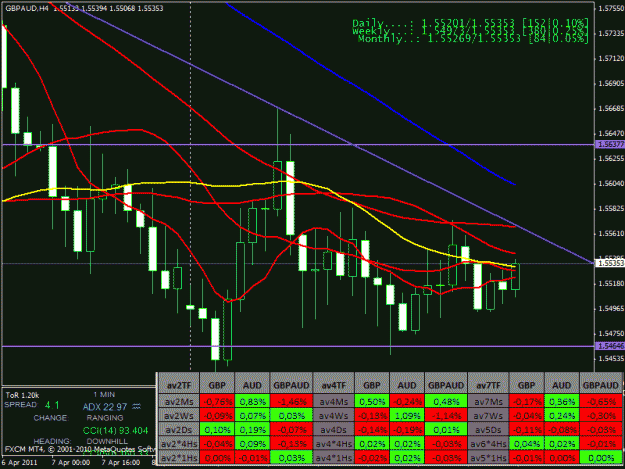Click the av2TF table header cell

[179, 385]
